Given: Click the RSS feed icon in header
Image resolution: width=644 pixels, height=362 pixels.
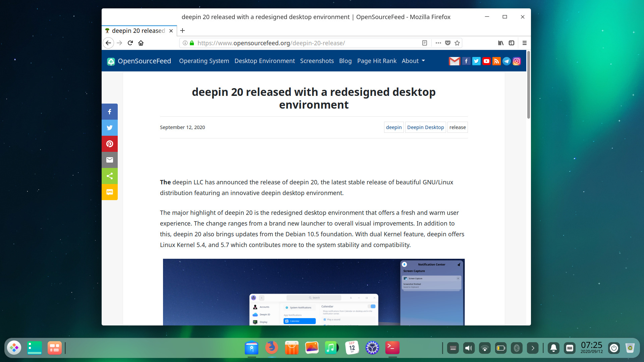Looking at the screenshot, I should [x=496, y=61].
